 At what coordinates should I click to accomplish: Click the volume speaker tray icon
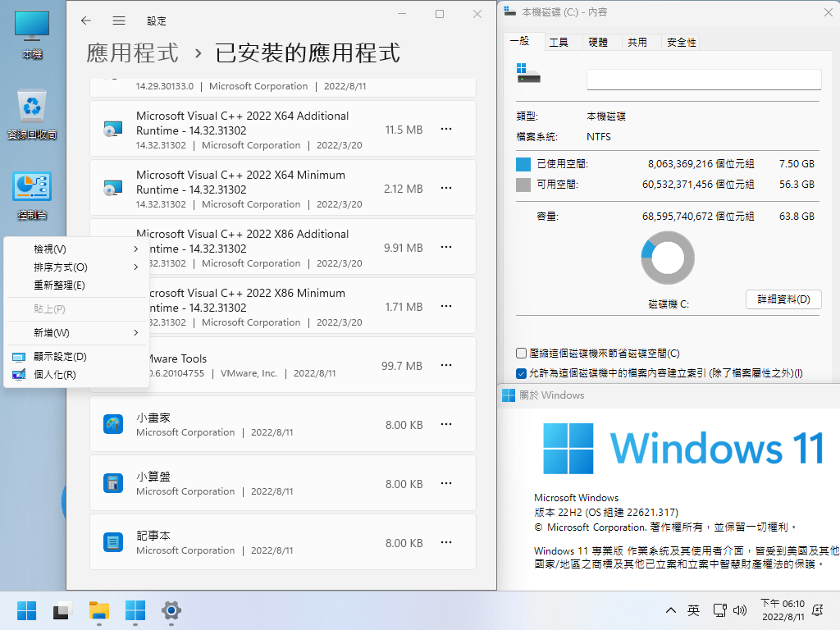[x=740, y=610]
